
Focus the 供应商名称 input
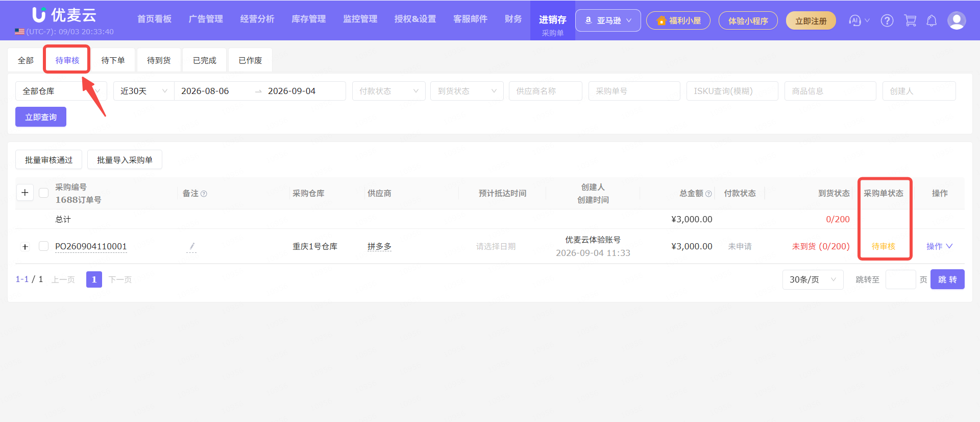546,91
